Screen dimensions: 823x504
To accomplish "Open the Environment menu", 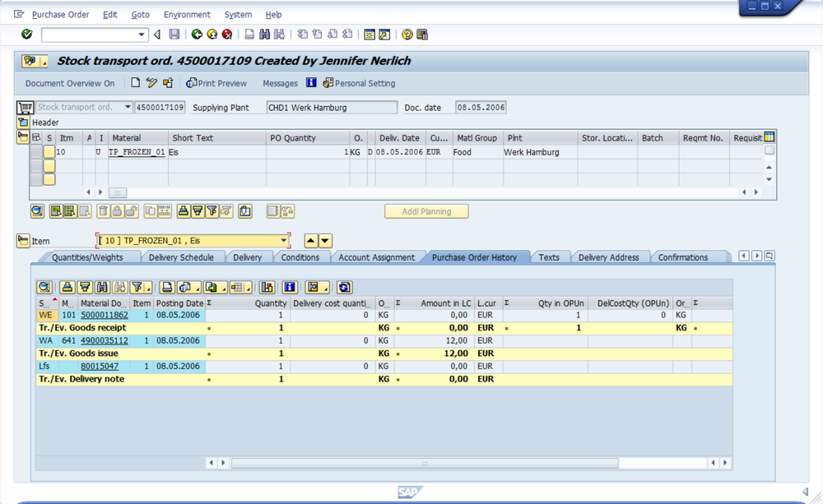I will [x=187, y=15].
